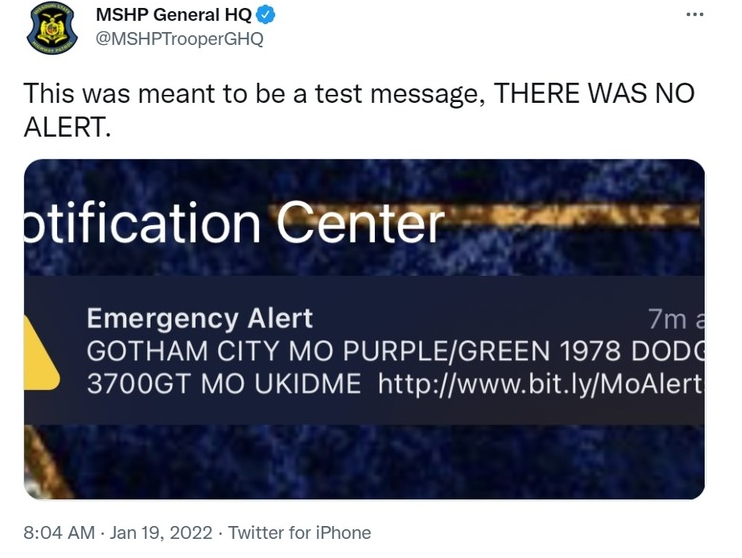
Task: Click the Emergency Alert notification title
Action: click(200, 319)
